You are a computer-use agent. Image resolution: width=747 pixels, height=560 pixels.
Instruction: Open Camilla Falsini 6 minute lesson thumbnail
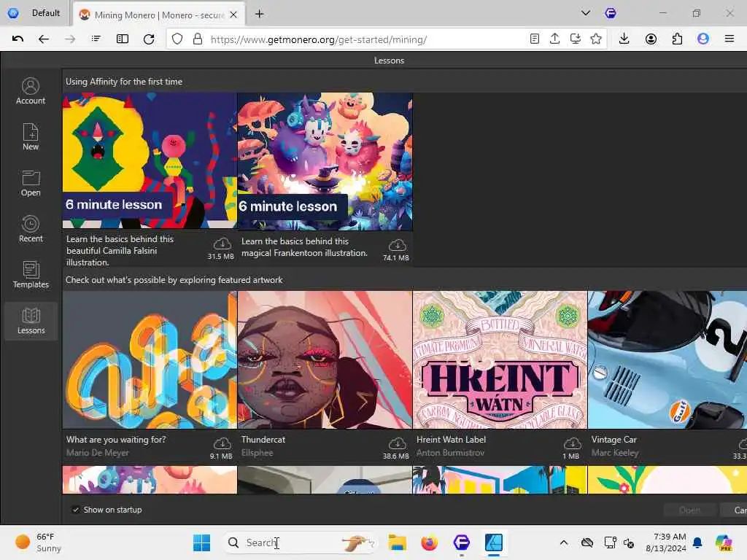[150, 161]
